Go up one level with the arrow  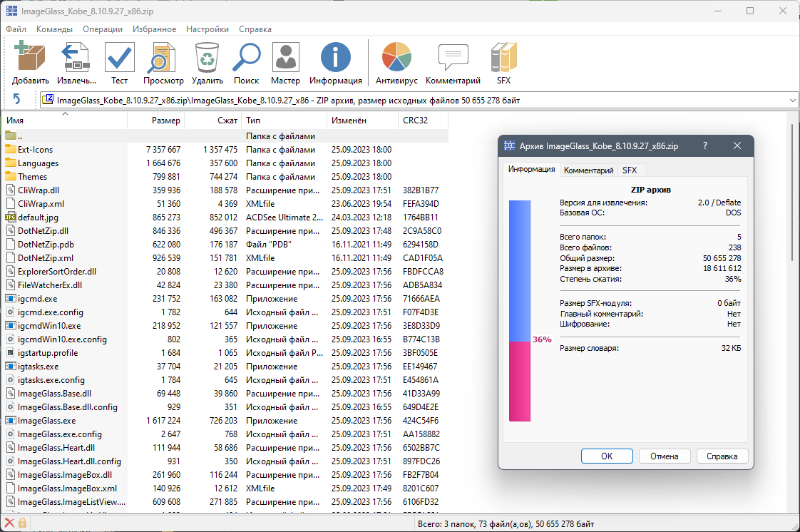coord(17,99)
